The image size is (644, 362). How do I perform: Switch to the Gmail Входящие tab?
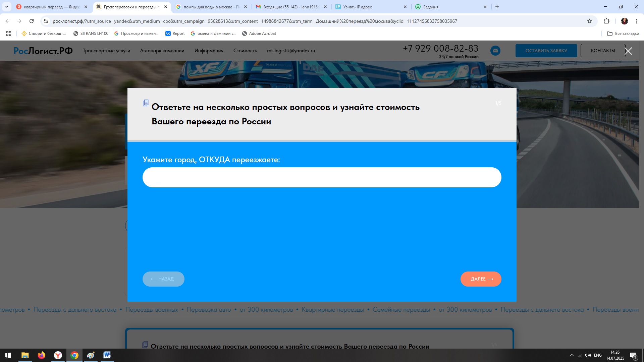pyautogui.click(x=291, y=7)
